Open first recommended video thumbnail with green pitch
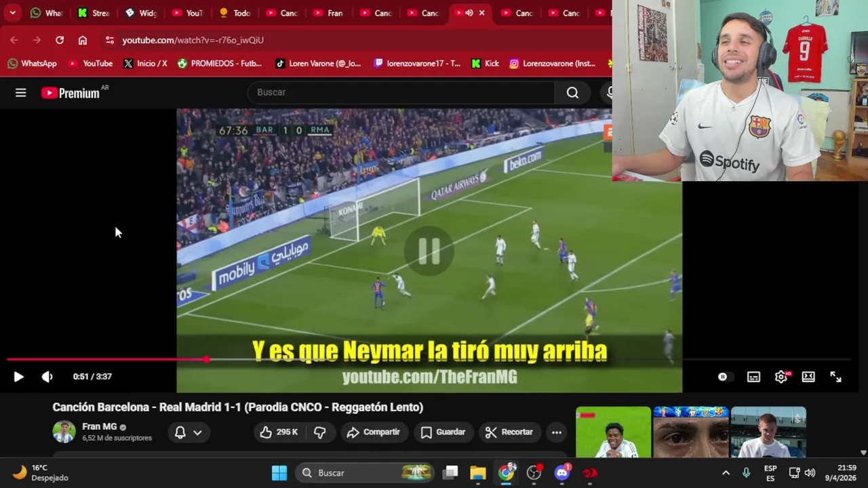The width and height of the screenshot is (868, 488). (613, 432)
